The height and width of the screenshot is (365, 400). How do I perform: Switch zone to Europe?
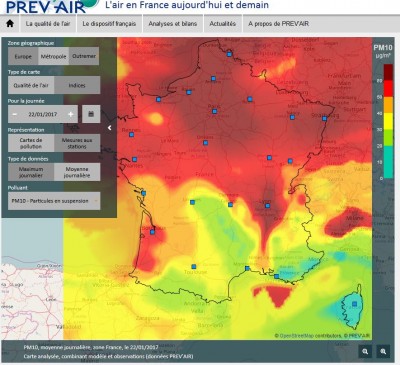pos(23,56)
